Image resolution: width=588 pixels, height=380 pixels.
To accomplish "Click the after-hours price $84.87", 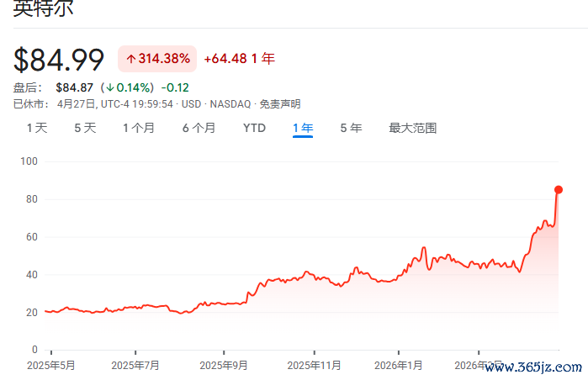I will (x=74, y=87).
